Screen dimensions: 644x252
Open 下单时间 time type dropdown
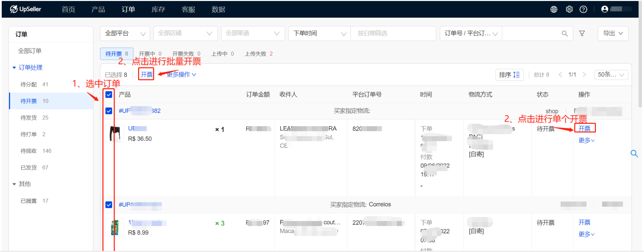[320, 34]
